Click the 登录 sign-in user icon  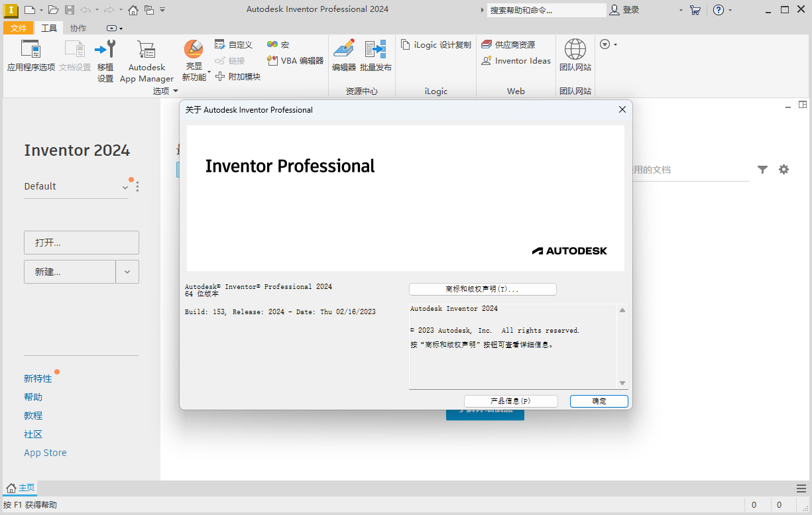pyautogui.click(x=614, y=10)
